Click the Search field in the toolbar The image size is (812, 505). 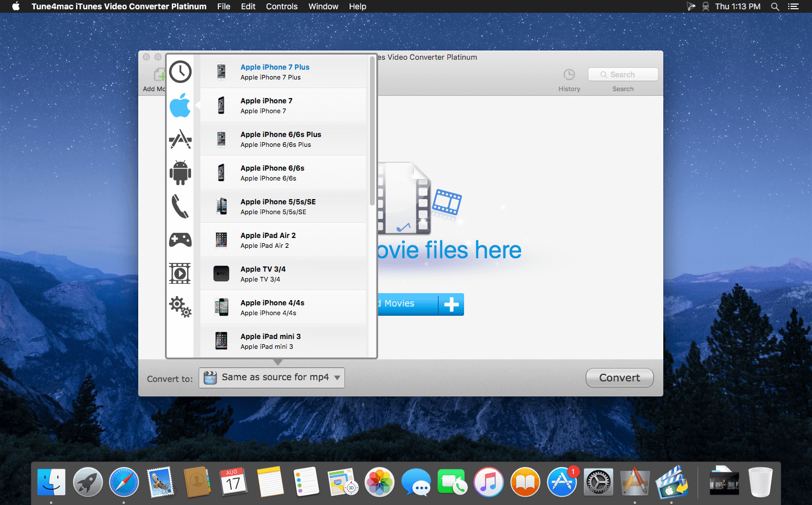[623, 74]
